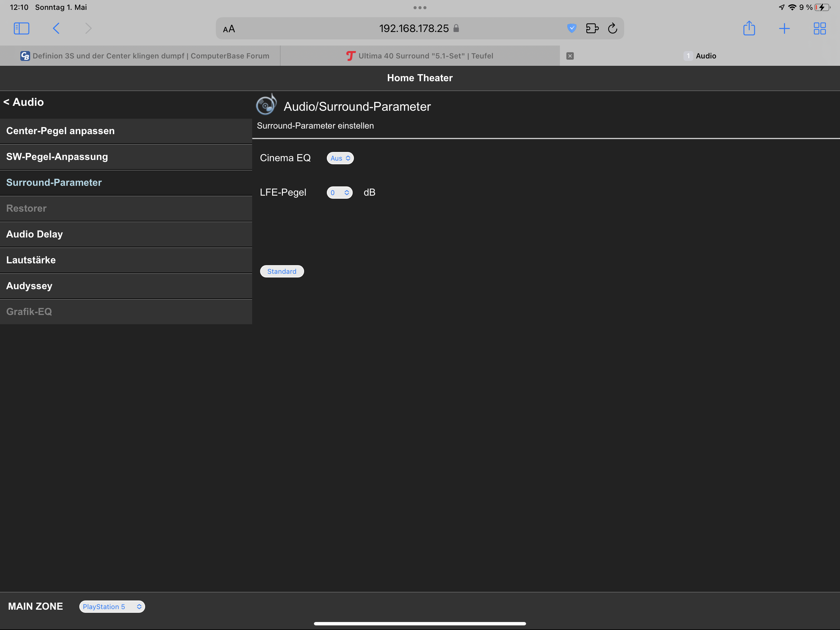Open the share sheet icon
Viewport: 840px width, 630px height.
pyautogui.click(x=749, y=29)
